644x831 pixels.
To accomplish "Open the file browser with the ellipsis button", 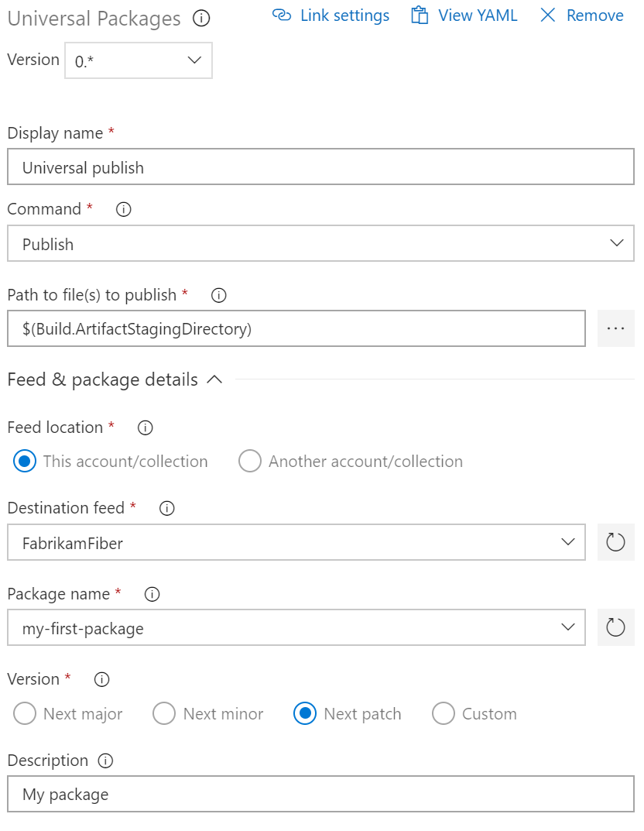I will 615,328.
